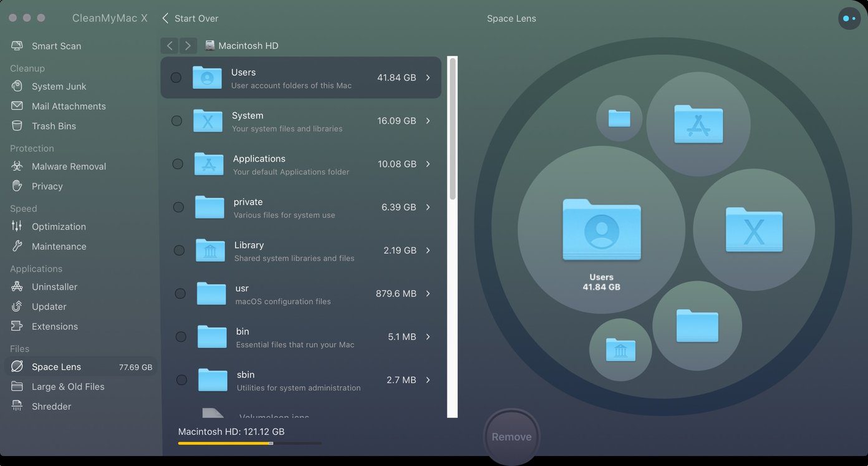The image size is (868, 466).
Task: Expand private folder with its chevron
Action: pyautogui.click(x=428, y=207)
